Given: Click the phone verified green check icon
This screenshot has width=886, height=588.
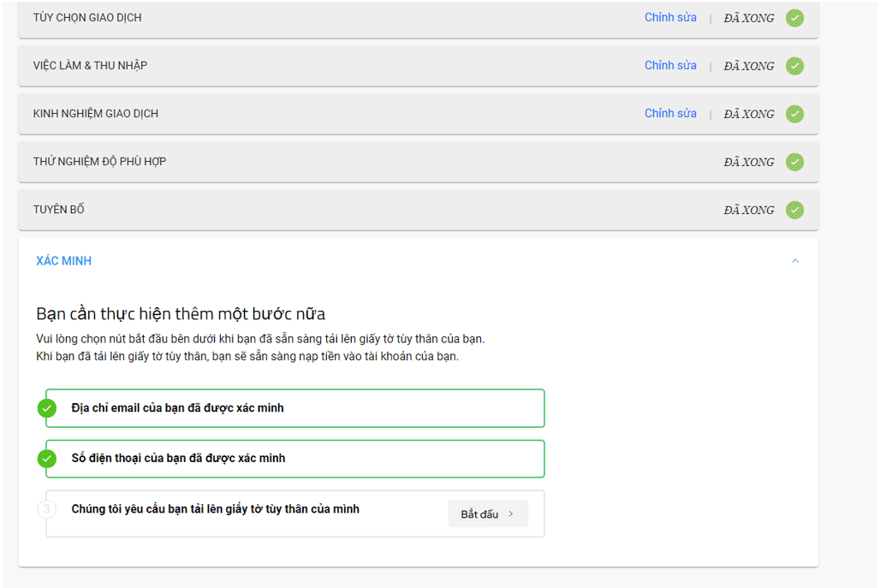Looking at the screenshot, I should click(x=47, y=458).
